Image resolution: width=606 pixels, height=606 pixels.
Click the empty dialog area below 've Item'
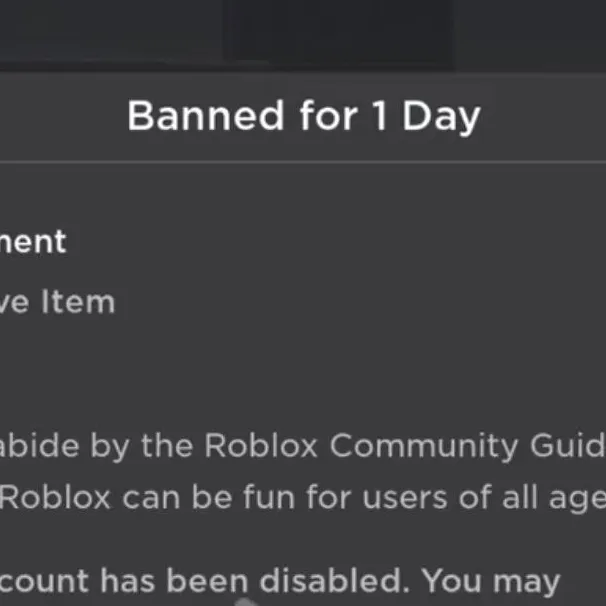pyautogui.click(x=300, y=365)
